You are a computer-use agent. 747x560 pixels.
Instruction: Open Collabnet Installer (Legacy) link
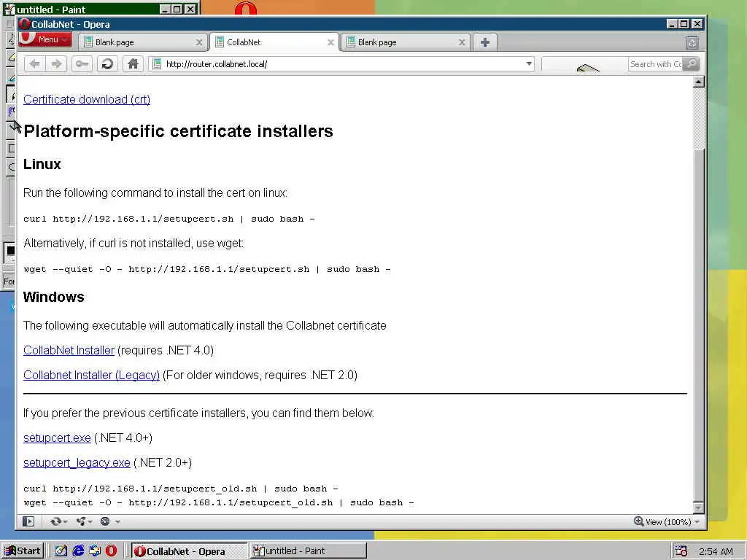pyautogui.click(x=91, y=376)
